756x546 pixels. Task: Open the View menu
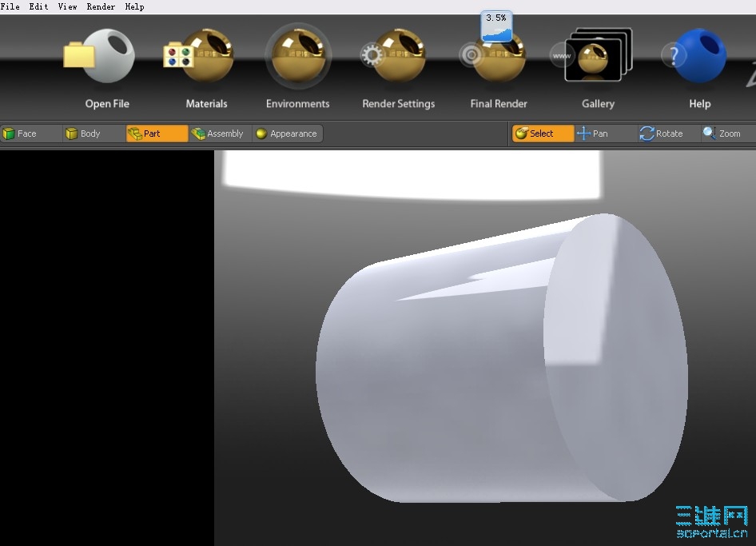click(67, 6)
